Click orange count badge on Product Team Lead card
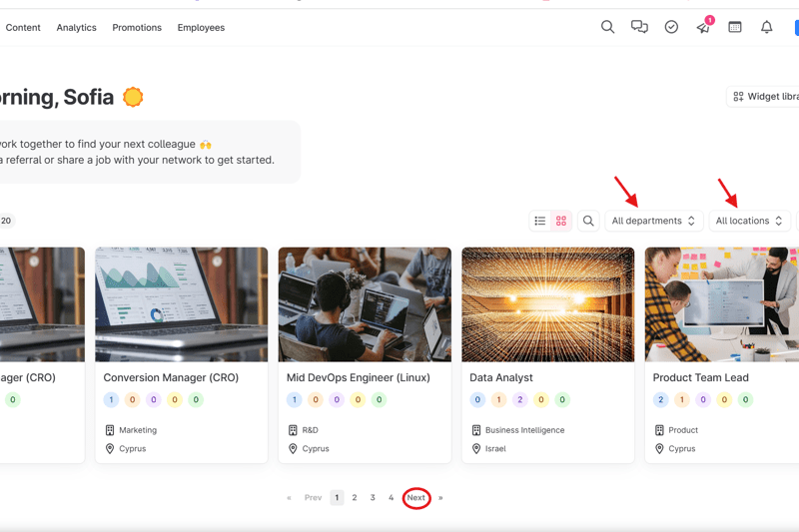Image resolution: width=799 pixels, height=532 pixels. click(x=682, y=399)
